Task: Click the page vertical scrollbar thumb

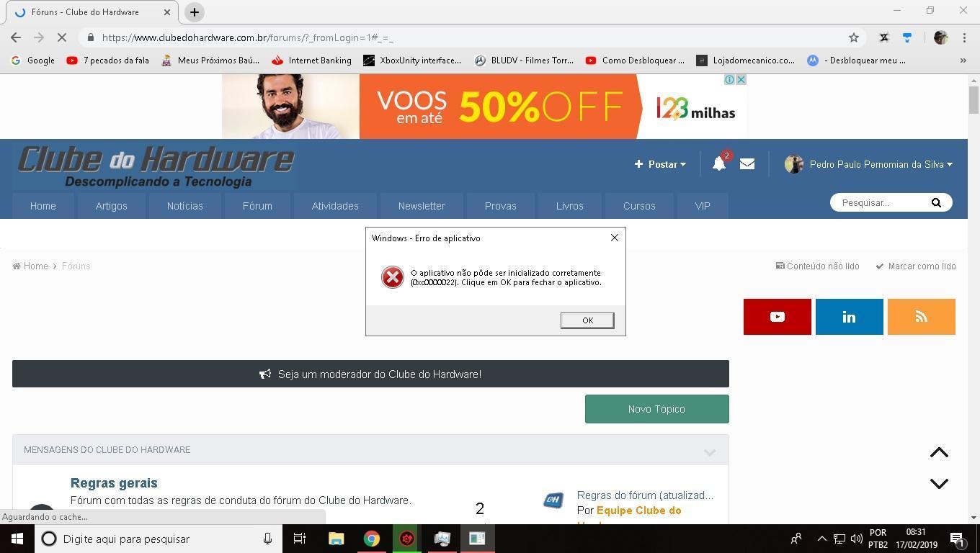Action: click(x=974, y=99)
